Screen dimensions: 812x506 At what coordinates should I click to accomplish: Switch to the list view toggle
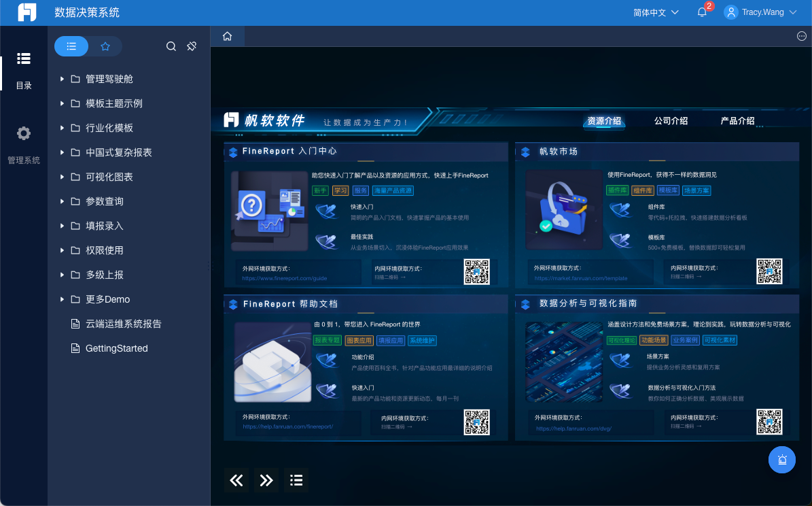coord(71,46)
